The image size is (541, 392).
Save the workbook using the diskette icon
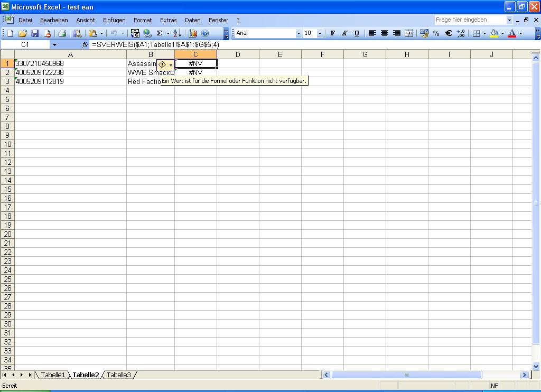click(34, 33)
